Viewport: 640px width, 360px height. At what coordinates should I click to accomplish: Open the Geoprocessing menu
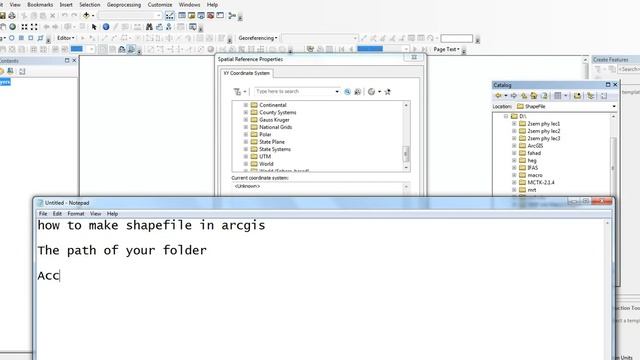pos(124,5)
